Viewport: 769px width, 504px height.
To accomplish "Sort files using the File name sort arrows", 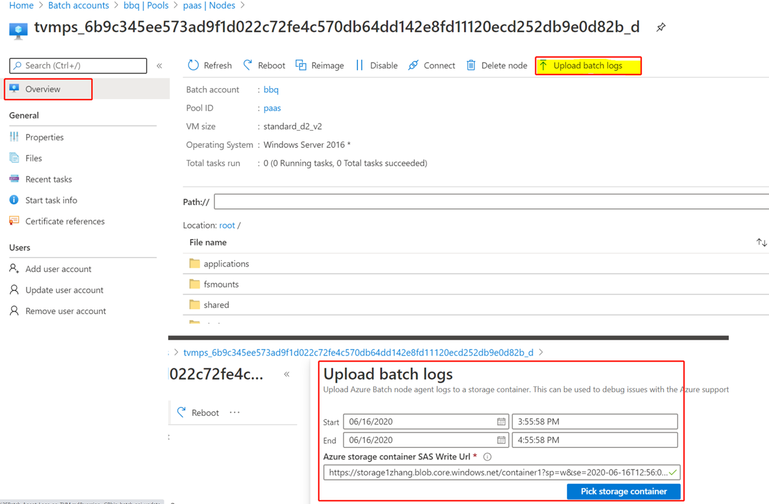I will tap(761, 242).
